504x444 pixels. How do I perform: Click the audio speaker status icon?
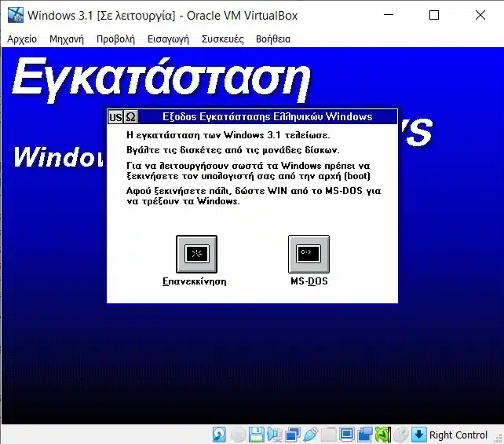coord(275,435)
